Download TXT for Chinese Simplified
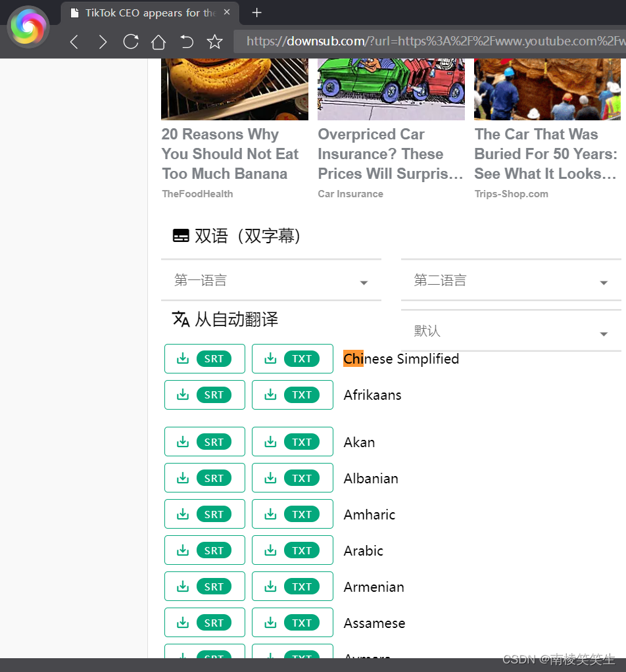Image resolution: width=626 pixels, height=672 pixels. point(293,359)
